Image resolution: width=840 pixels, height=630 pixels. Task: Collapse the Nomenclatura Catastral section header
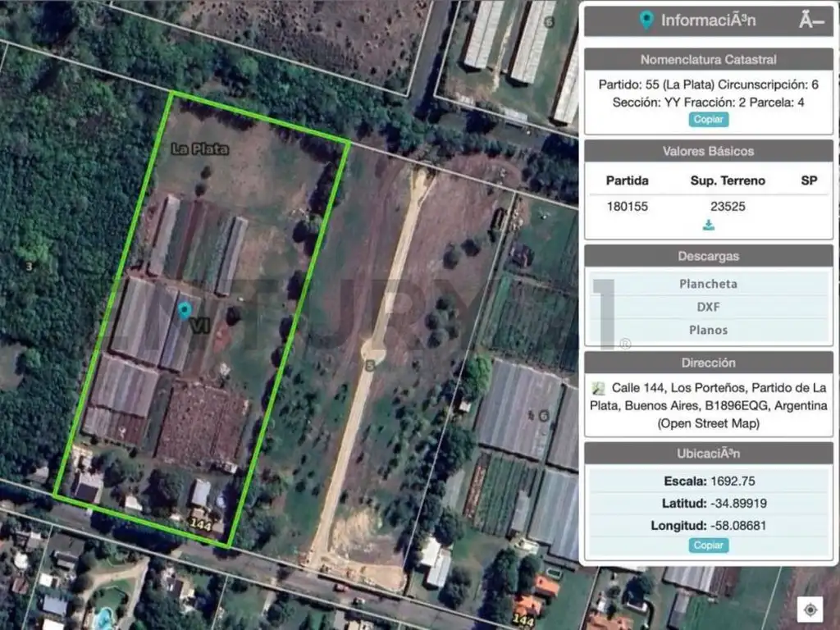point(708,59)
